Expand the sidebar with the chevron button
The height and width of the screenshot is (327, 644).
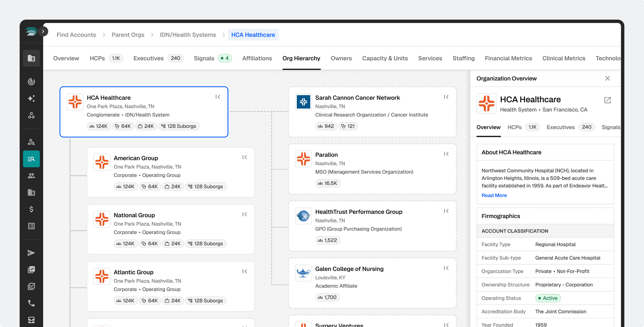[x=43, y=31]
